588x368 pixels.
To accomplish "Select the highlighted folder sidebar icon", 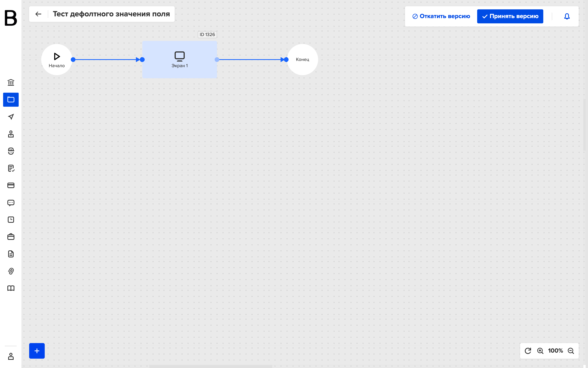I will [11, 99].
